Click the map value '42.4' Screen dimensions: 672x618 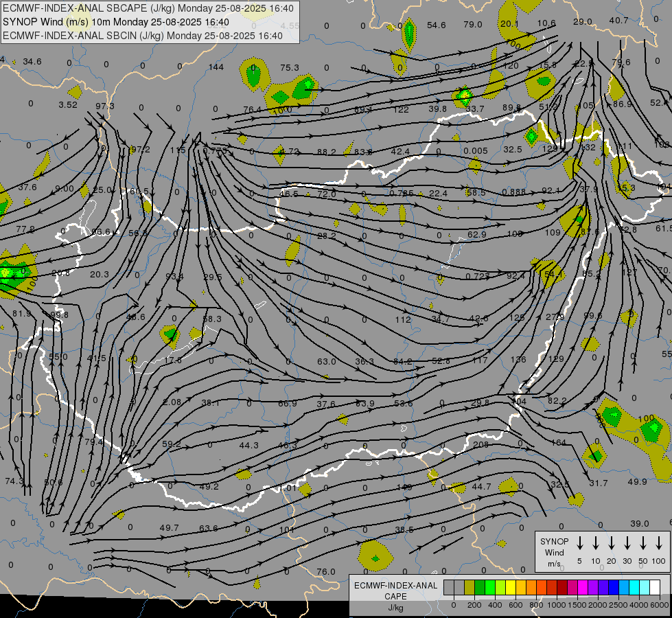tap(400, 151)
